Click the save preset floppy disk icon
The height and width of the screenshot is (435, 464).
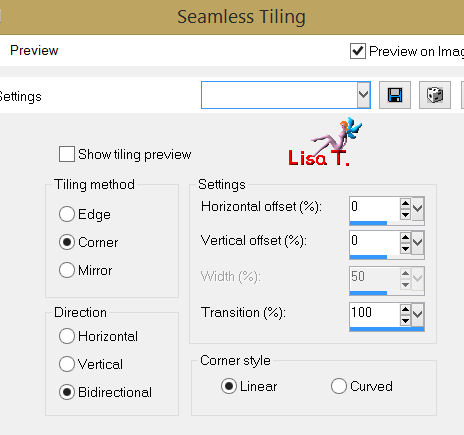[395, 95]
